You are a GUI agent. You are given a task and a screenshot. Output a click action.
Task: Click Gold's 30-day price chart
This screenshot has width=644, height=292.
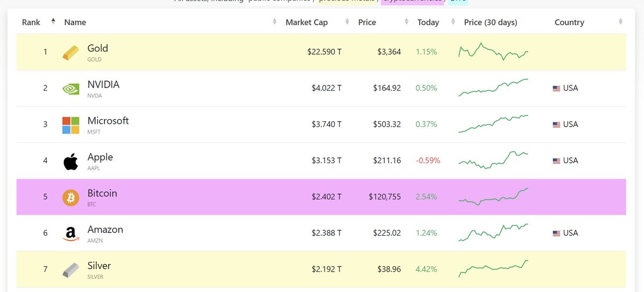point(494,52)
